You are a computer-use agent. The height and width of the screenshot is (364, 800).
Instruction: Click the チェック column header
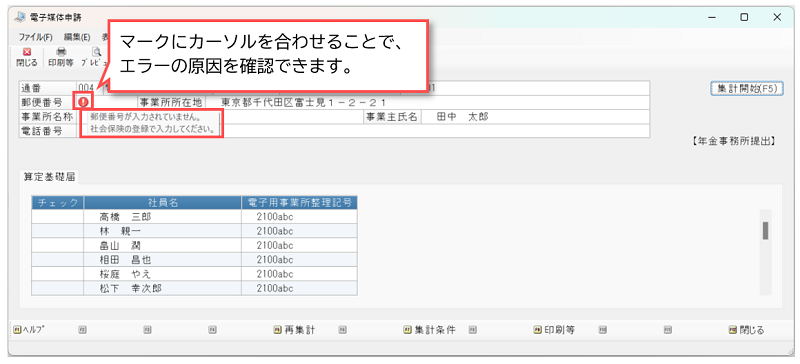58,203
